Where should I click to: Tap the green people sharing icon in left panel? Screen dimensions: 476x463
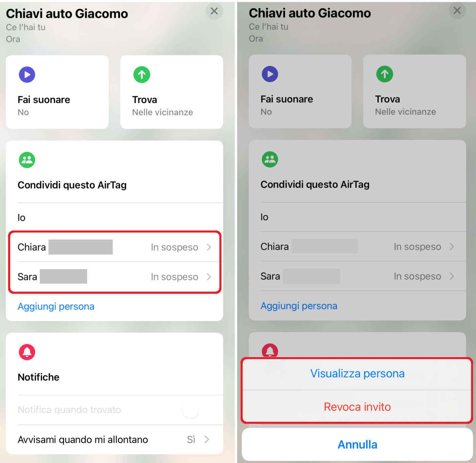(27, 160)
